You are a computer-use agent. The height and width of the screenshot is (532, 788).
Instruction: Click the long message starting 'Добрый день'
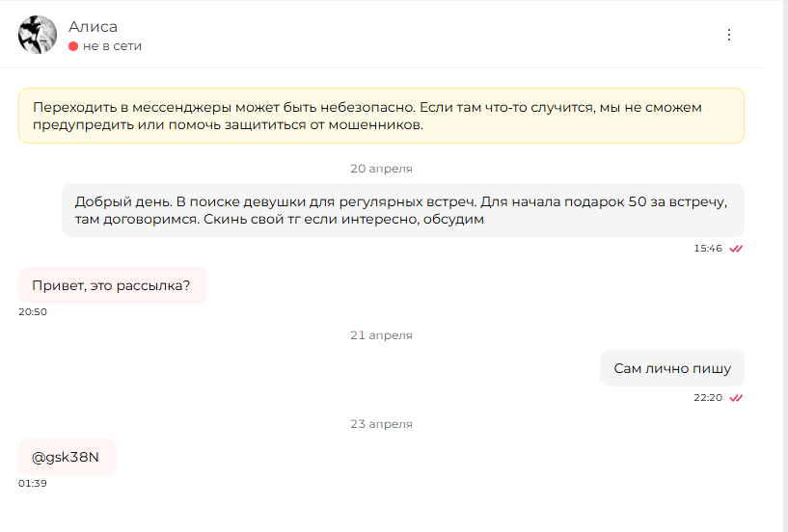pos(403,210)
